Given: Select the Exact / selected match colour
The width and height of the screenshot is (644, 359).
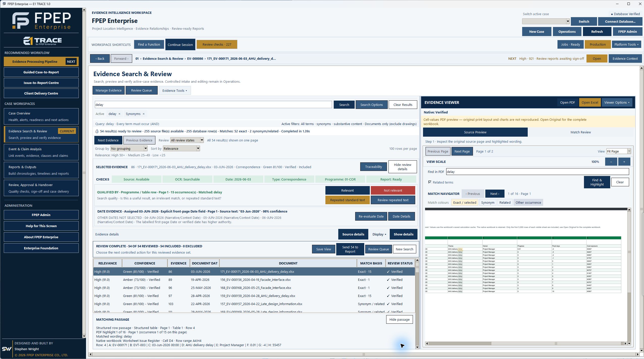Looking at the screenshot, I should pos(464,202).
